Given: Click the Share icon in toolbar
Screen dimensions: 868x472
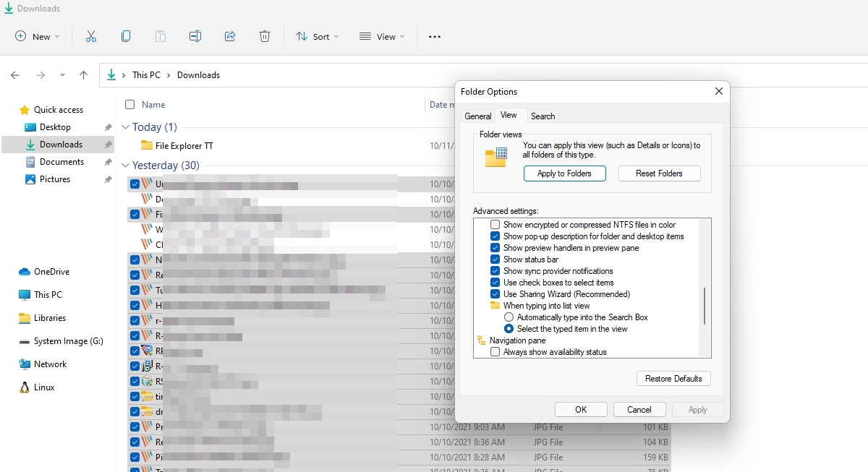Looking at the screenshot, I should coord(230,36).
